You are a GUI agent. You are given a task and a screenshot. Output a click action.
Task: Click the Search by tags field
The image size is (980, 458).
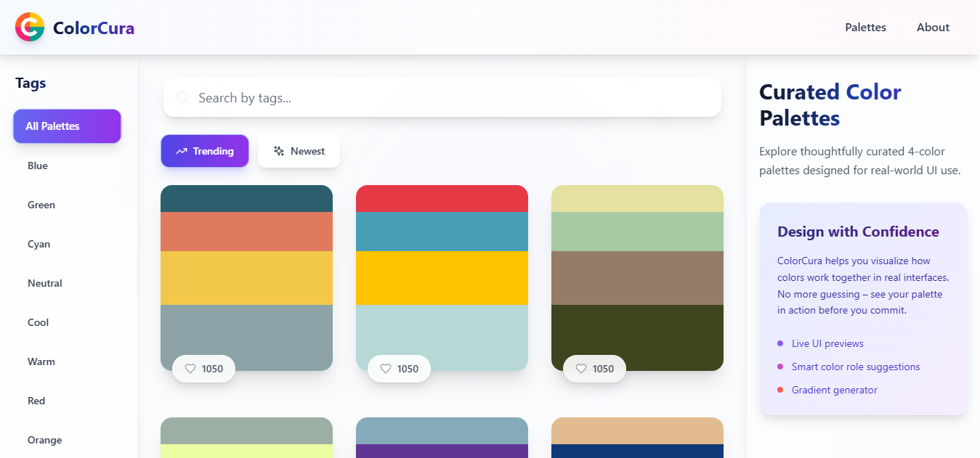pos(450,97)
